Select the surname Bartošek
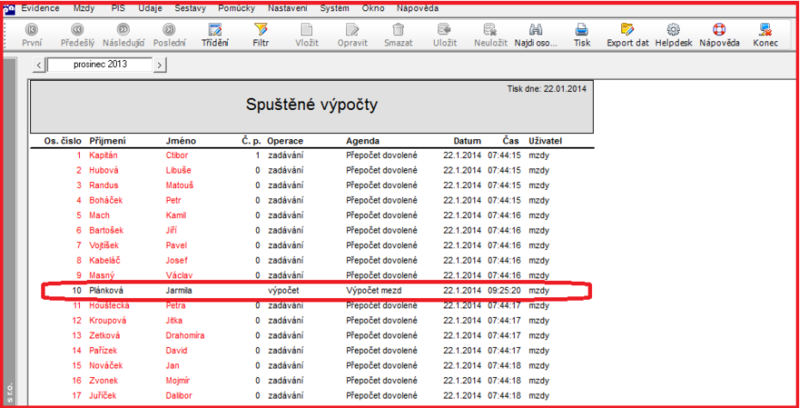Screen dimensions: 800x408 click(105, 231)
